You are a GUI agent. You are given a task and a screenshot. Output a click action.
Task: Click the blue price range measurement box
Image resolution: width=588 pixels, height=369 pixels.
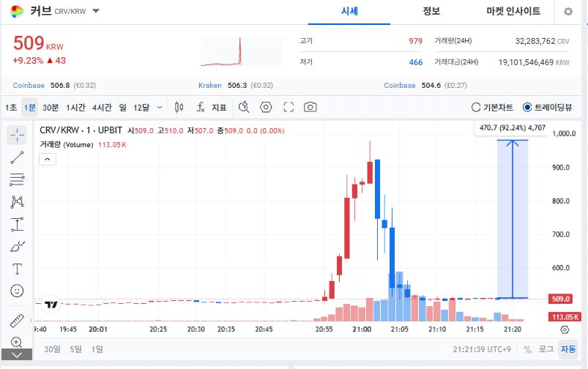click(513, 220)
